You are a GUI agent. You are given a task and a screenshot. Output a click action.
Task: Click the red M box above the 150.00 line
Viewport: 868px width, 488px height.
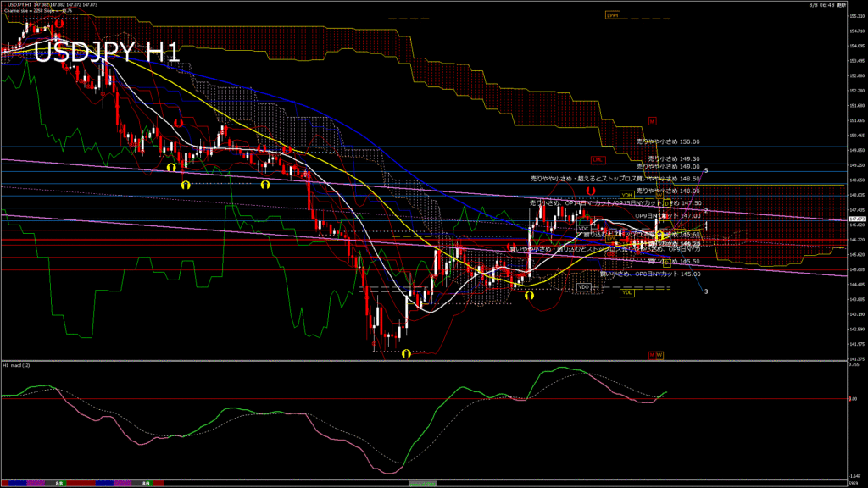(x=652, y=121)
